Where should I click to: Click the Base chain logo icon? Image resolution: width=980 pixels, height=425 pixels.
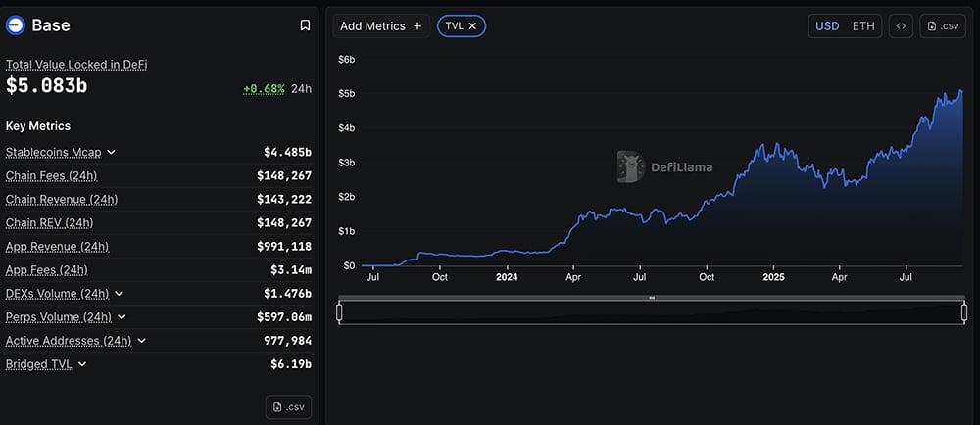17,25
